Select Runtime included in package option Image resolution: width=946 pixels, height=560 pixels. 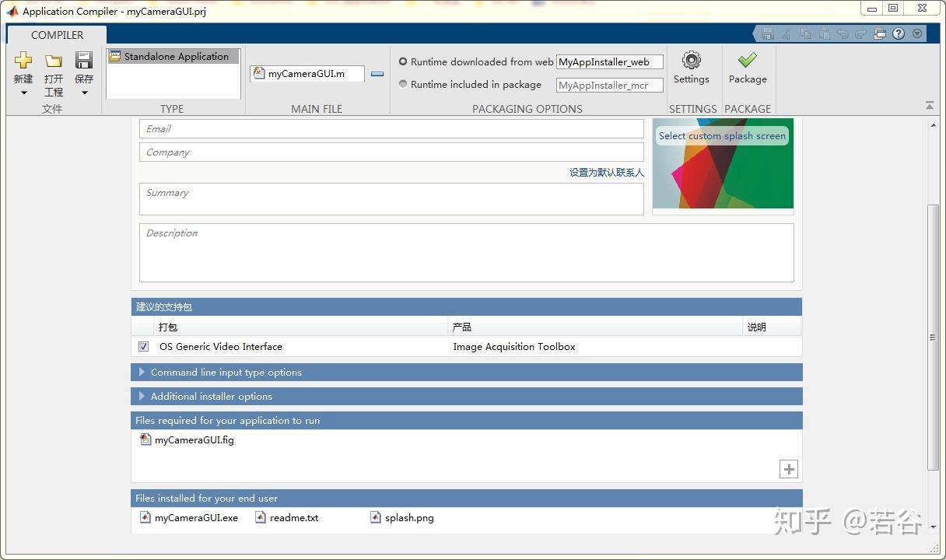403,84
